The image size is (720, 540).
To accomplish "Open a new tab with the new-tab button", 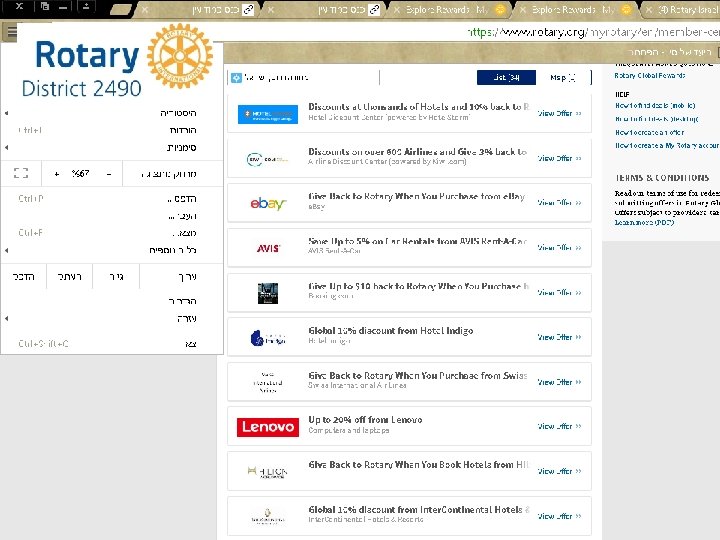I will pyautogui.click(x=121, y=9).
